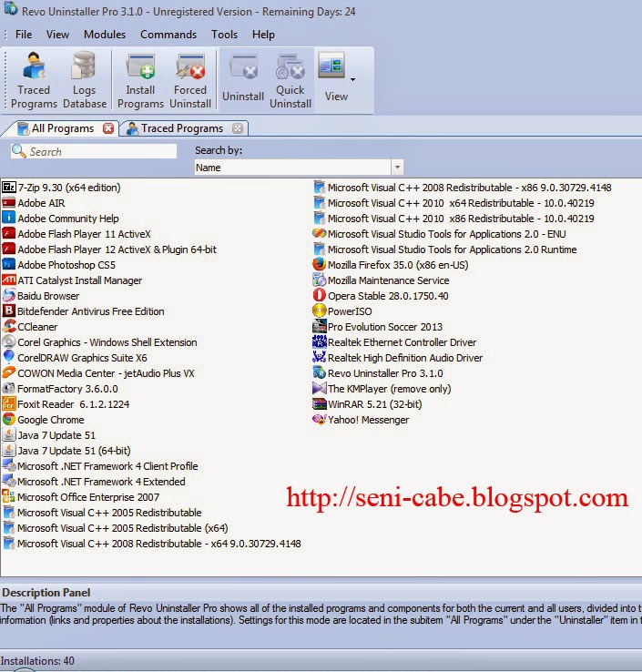Viewport: 642px width, 672px height.
Task: Select the Foxit Reader icon
Action: pyautogui.click(x=8, y=404)
